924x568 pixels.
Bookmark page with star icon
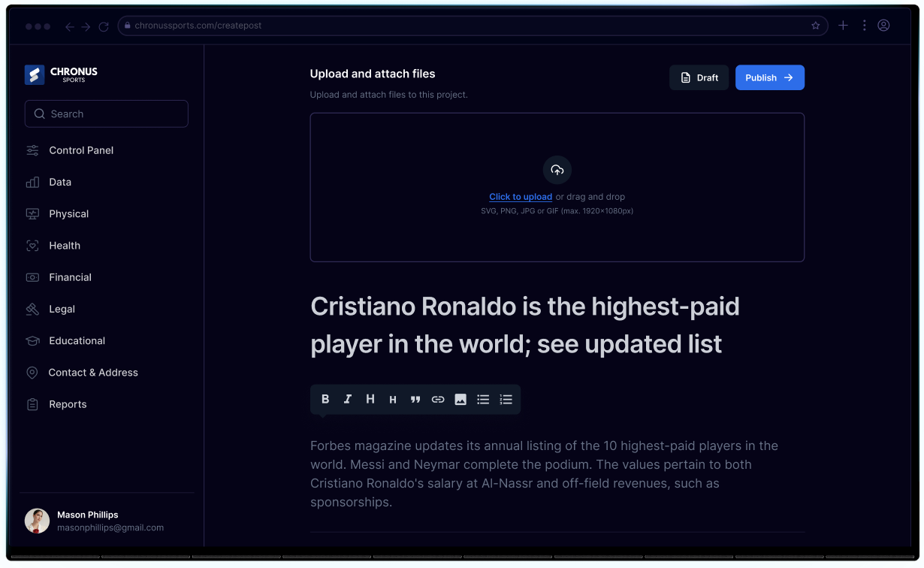[x=816, y=26]
